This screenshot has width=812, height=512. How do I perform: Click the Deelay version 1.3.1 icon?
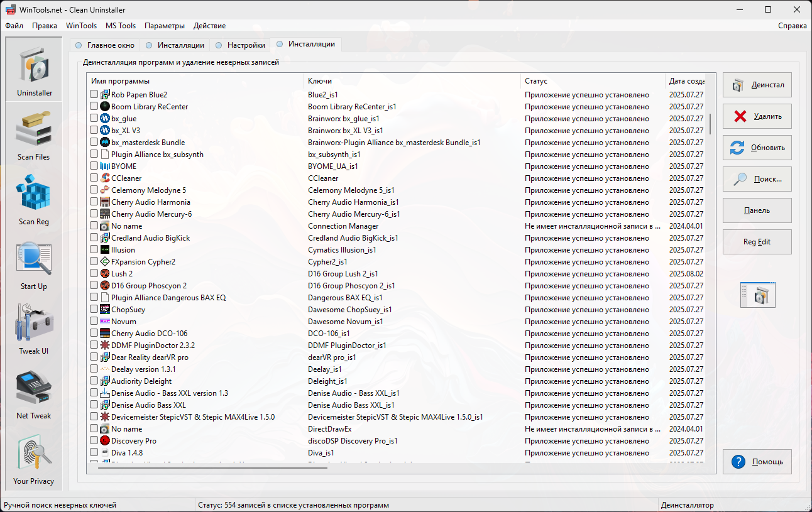105,369
